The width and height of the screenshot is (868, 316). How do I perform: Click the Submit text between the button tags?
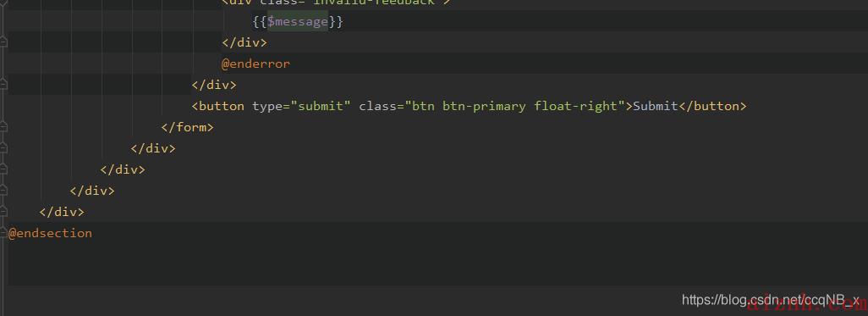tap(656, 106)
